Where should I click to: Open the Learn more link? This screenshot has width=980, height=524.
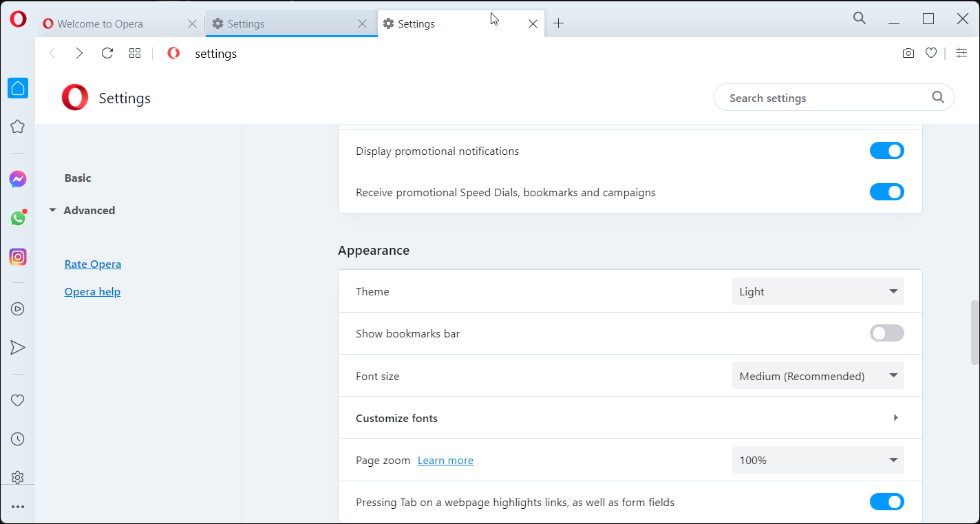[445, 461]
